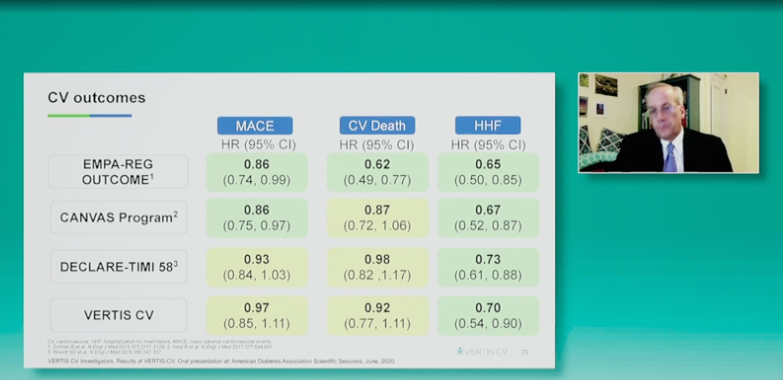Click the blue CV Death column header

tap(377, 125)
